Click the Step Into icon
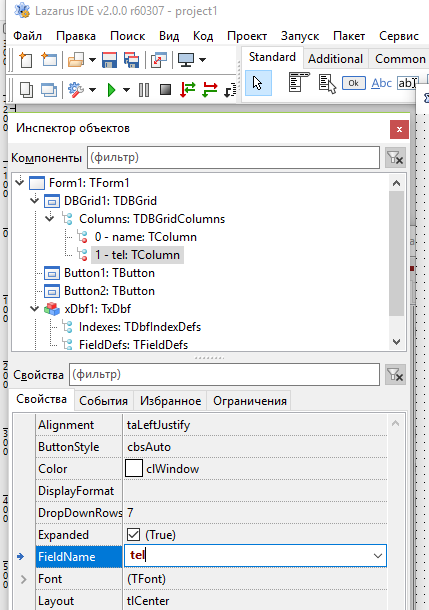 pos(187,90)
